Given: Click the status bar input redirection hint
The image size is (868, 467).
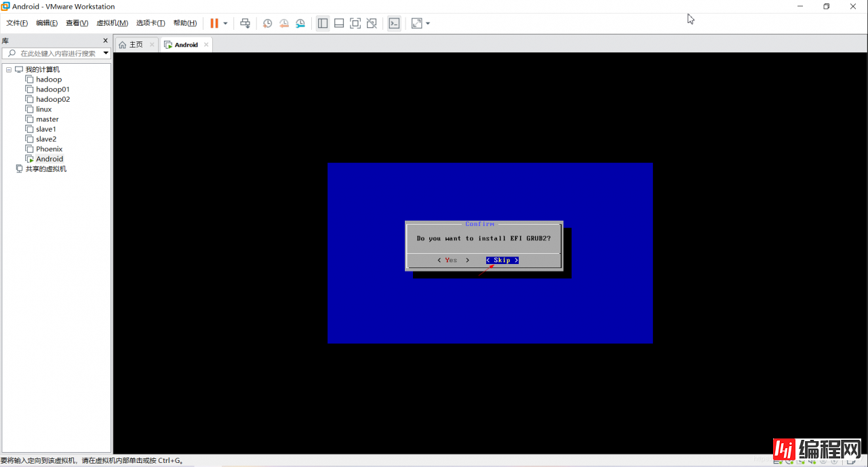Looking at the screenshot, I should [x=92, y=461].
